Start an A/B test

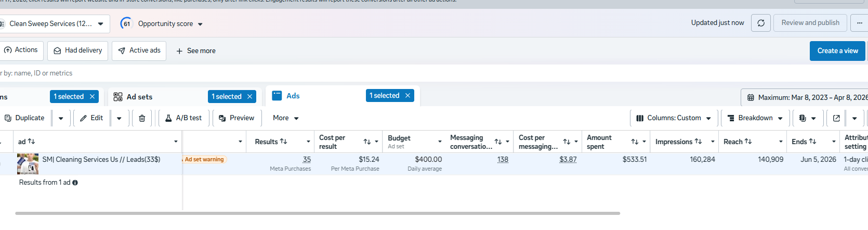[x=184, y=118]
